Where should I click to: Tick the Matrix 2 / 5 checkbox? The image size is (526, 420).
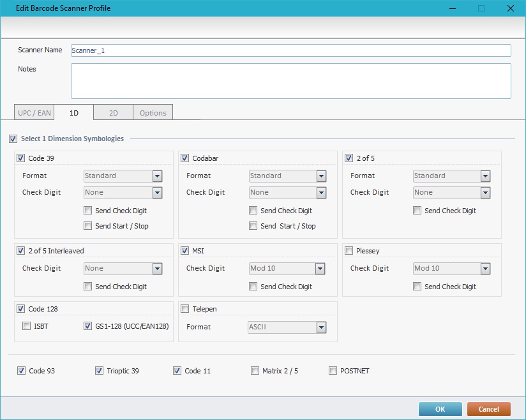[x=255, y=370]
